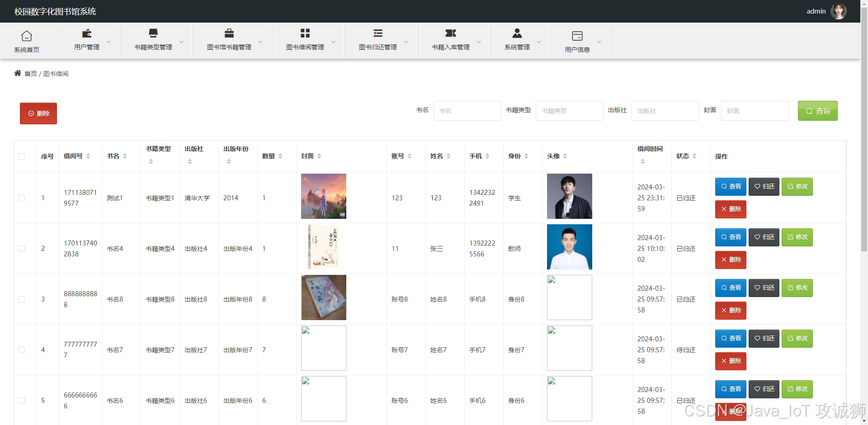Open cover thumbnail of 书名8
Viewport: 868px width, 425px height.
pos(324,297)
